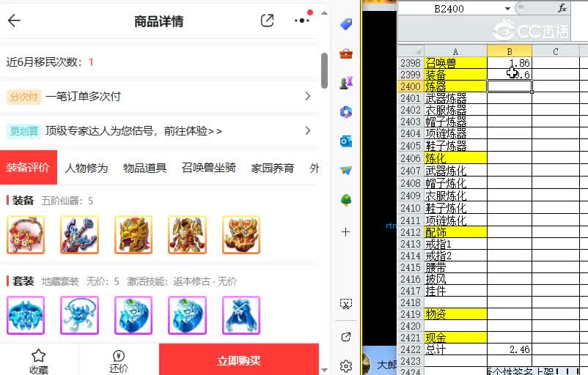Select row header 2400
Viewport: 588px width, 375px height.
click(x=411, y=86)
